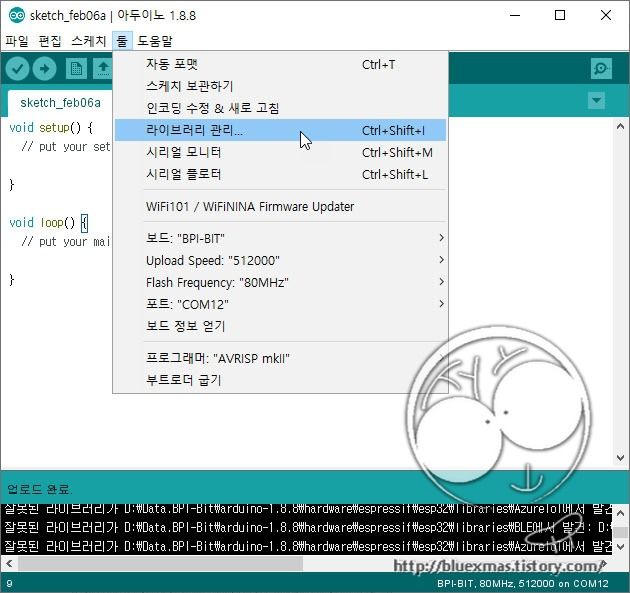The width and height of the screenshot is (630, 593).
Task: Switch to the sketch_feb06a tab
Action: (60, 103)
